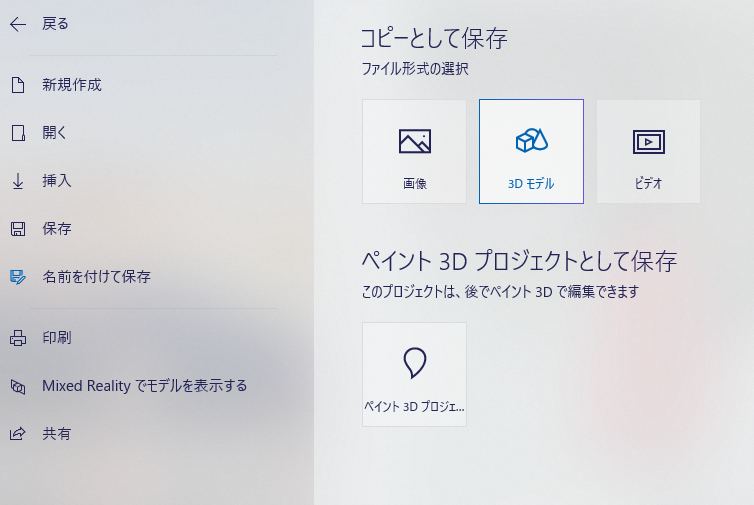
Task: Click the Mixed Reality cube icon
Action: click(18, 386)
